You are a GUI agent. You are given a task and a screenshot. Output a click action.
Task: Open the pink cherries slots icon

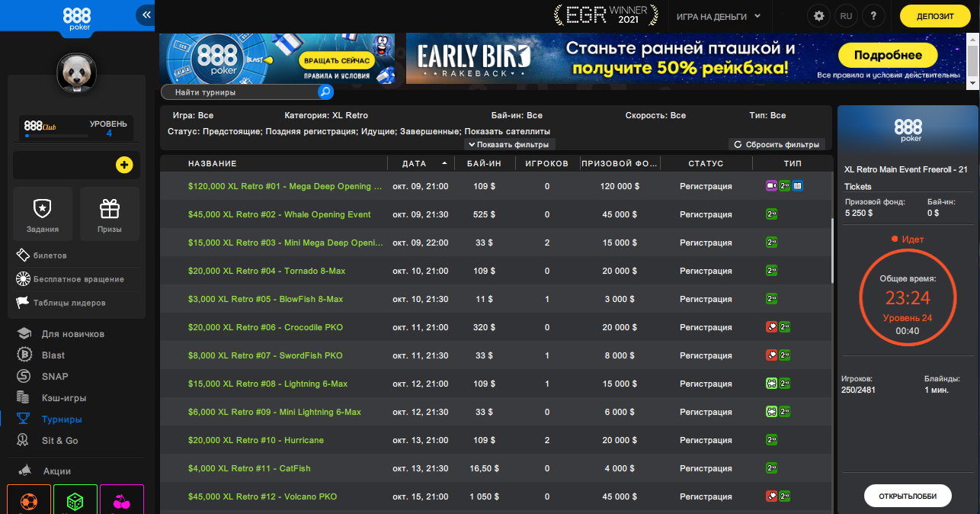click(122, 500)
